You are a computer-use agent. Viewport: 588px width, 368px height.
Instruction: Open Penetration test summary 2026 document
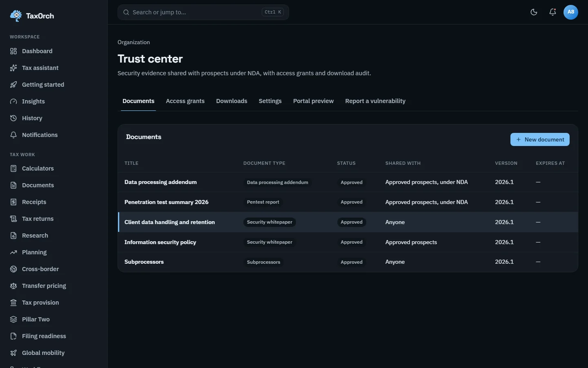click(166, 202)
